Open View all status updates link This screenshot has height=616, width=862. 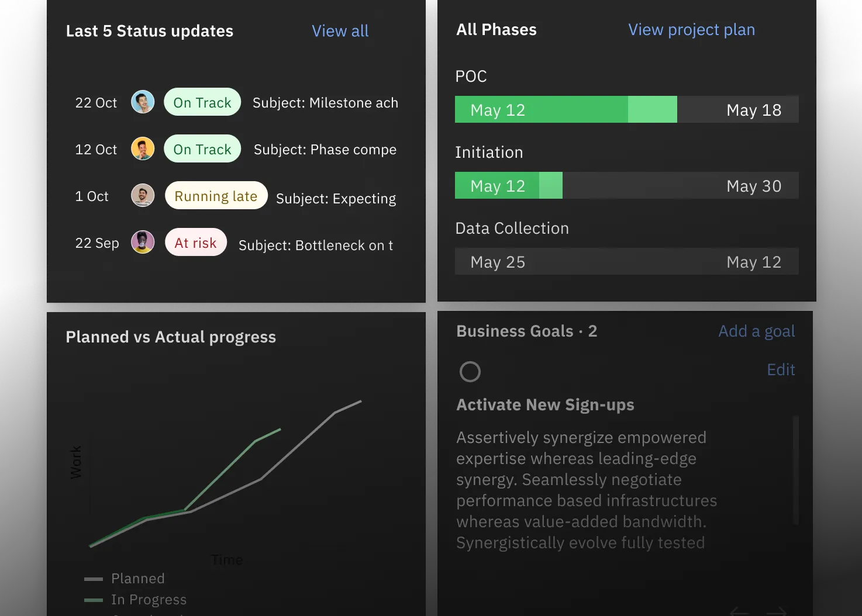340,31
